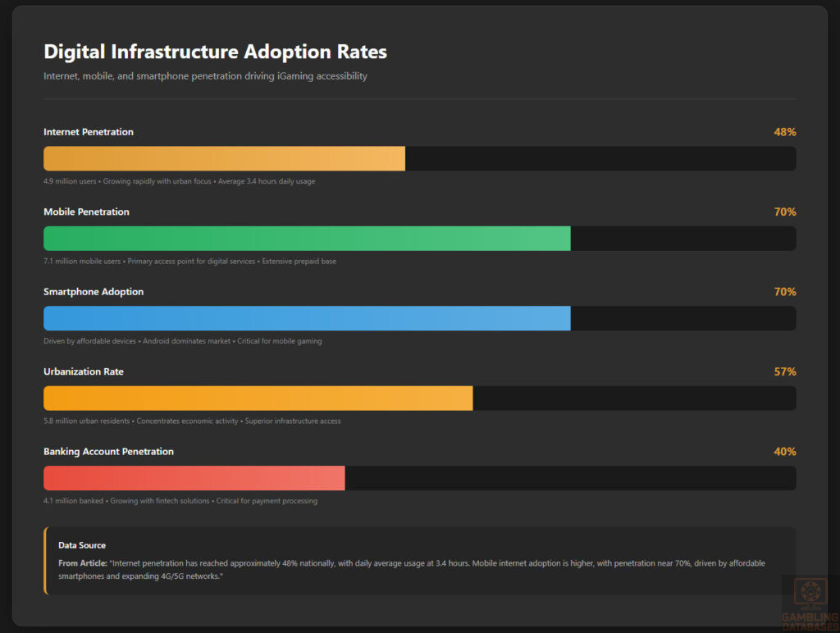This screenshot has width=840, height=633.
Task: Expand the Smartphone Adoption section
Action: point(93,291)
